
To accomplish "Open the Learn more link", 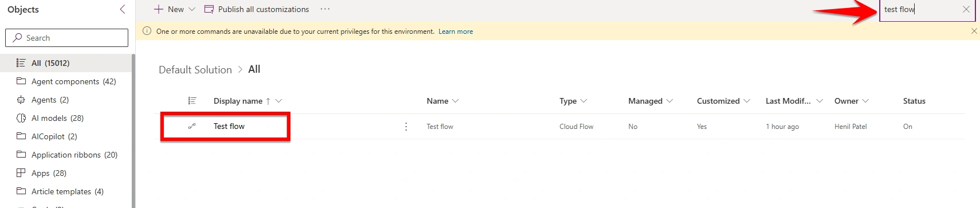I will pyautogui.click(x=455, y=32).
